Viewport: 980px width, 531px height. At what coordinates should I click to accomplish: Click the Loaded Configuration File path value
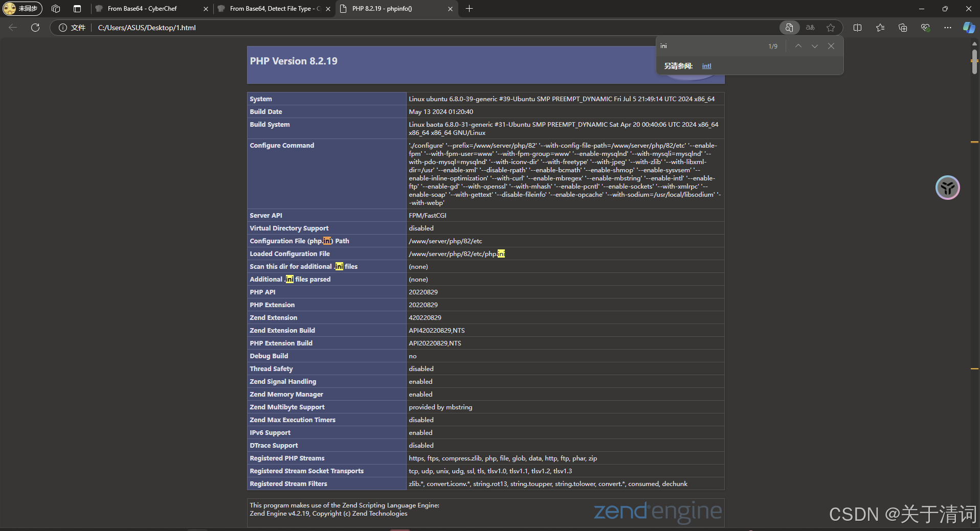click(x=457, y=254)
